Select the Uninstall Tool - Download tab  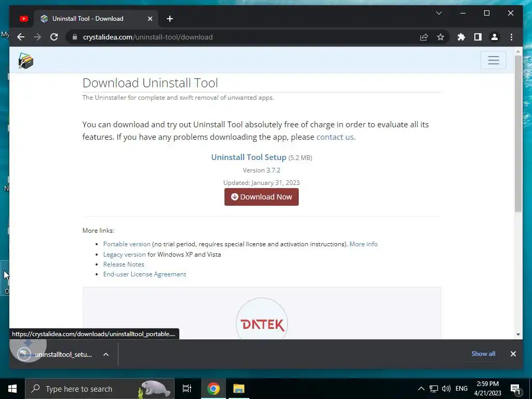97,19
